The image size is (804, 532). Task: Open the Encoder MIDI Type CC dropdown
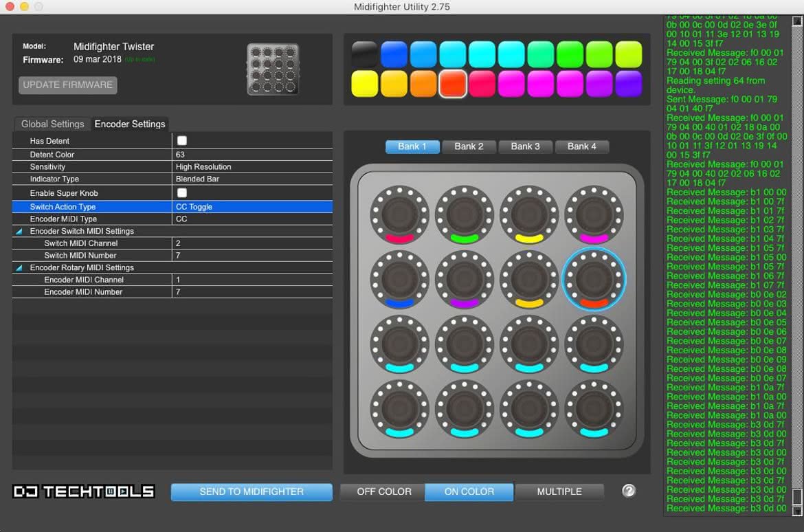point(252,219)
